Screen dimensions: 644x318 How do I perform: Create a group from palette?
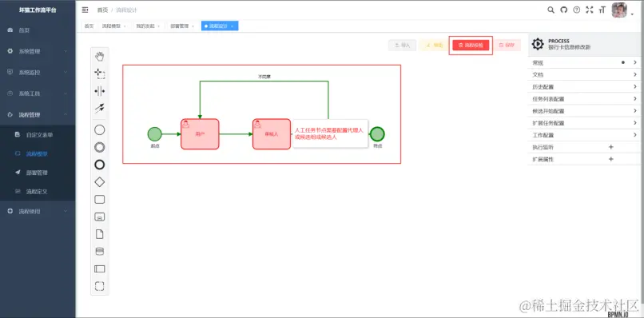click(99, 286)
